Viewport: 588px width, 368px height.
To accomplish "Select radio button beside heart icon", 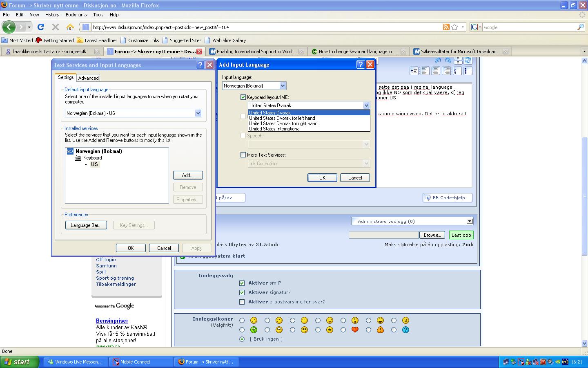I will pos(343,330).
